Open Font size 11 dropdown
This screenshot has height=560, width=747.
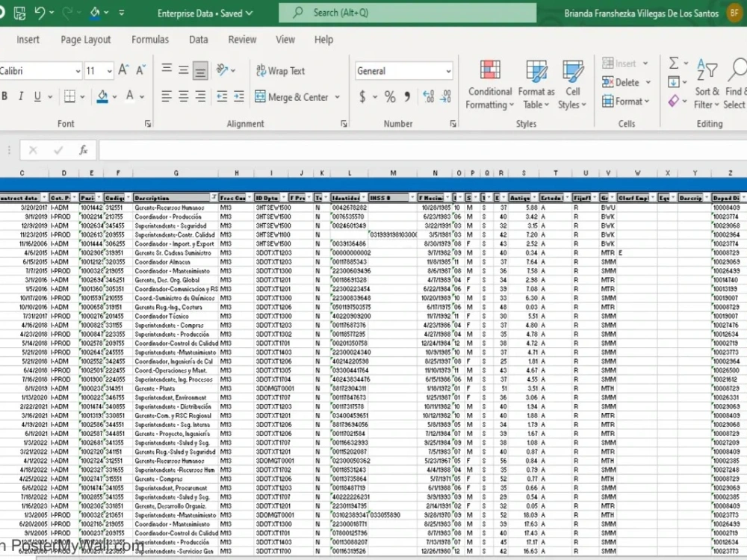tap(110, 72)
